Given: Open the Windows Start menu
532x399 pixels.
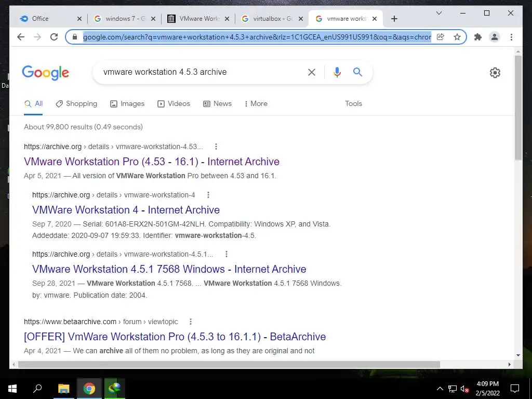Looking at the screenshot, I should 12,389.
